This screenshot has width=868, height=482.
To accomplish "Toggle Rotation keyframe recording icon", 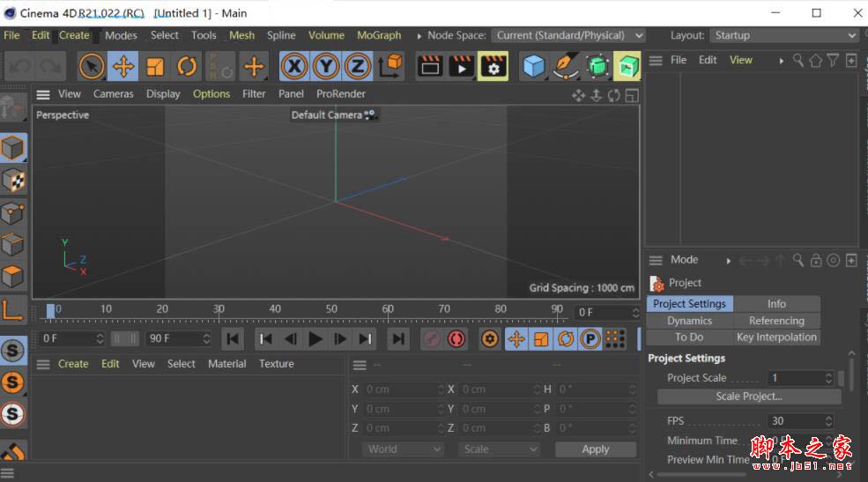I will 565,338.
